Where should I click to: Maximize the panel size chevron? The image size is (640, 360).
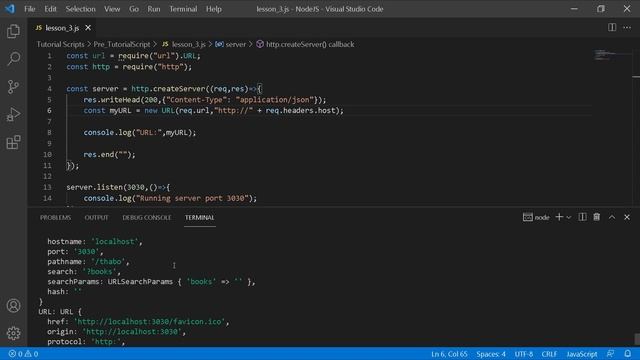coord(612,217)
